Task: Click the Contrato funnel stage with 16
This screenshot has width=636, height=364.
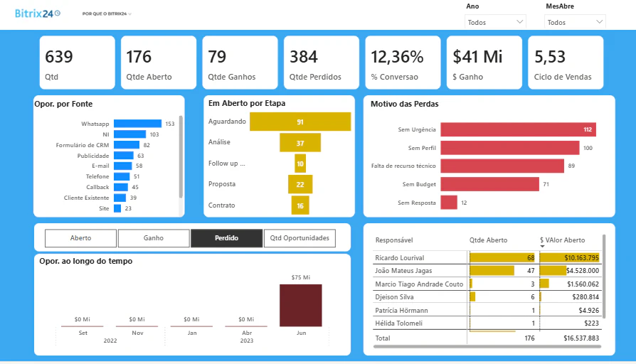Action: click(x=300, y=205)
